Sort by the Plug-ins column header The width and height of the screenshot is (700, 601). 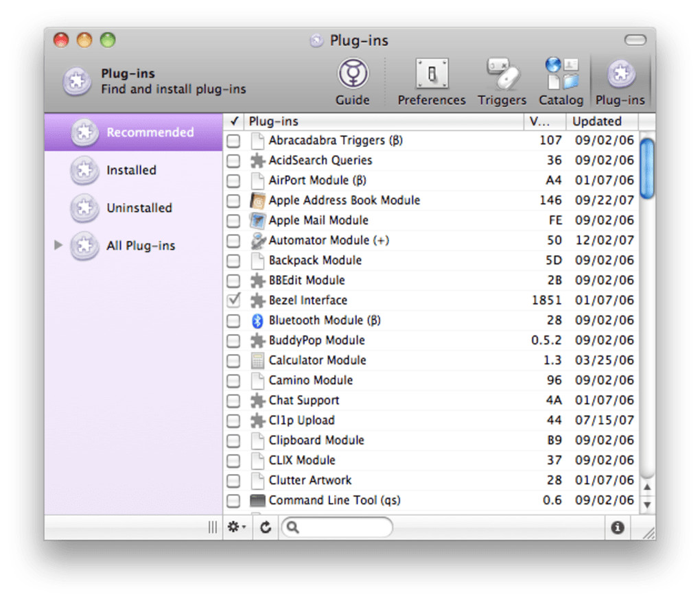[384, 121]
